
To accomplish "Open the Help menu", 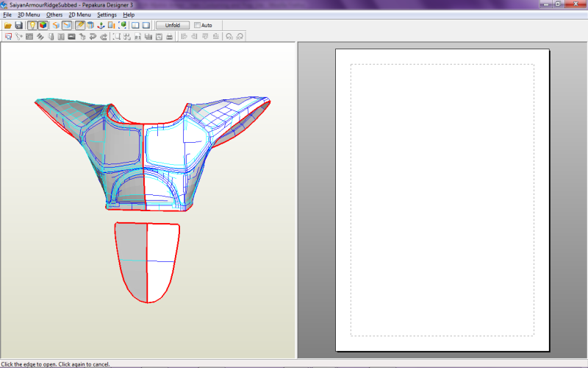I will [x=129, y=15].
